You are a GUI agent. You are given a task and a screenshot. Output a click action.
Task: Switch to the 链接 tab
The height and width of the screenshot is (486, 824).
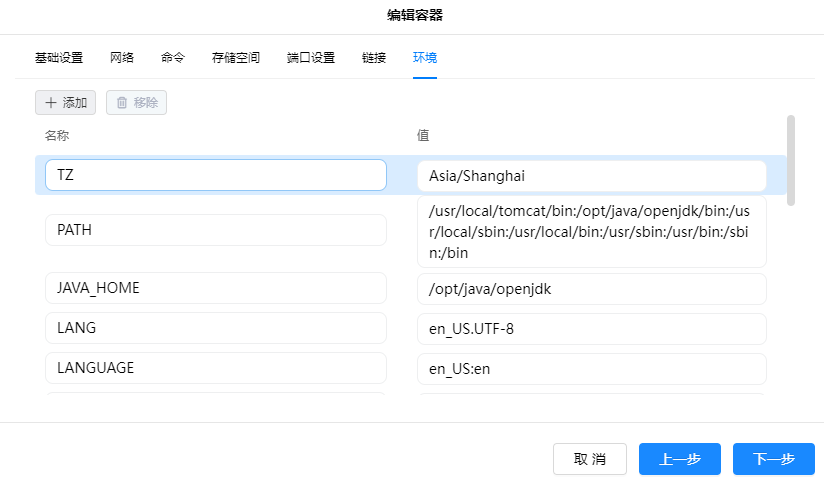click(374, 57)
